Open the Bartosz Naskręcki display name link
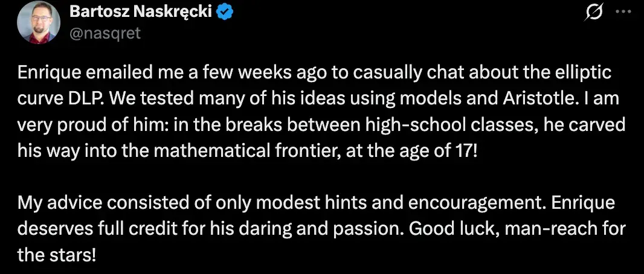Screen dimensions: 644x274 [141, 12]
